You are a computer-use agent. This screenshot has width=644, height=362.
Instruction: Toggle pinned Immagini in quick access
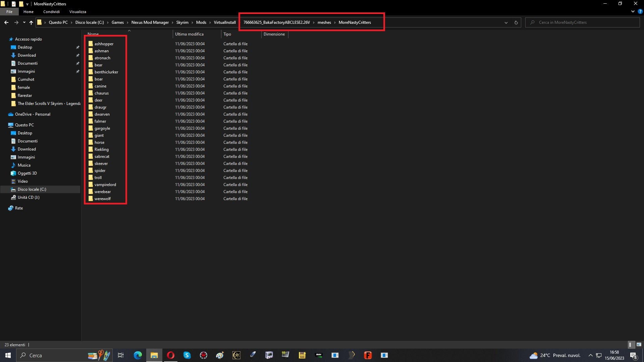click(78, 71)
